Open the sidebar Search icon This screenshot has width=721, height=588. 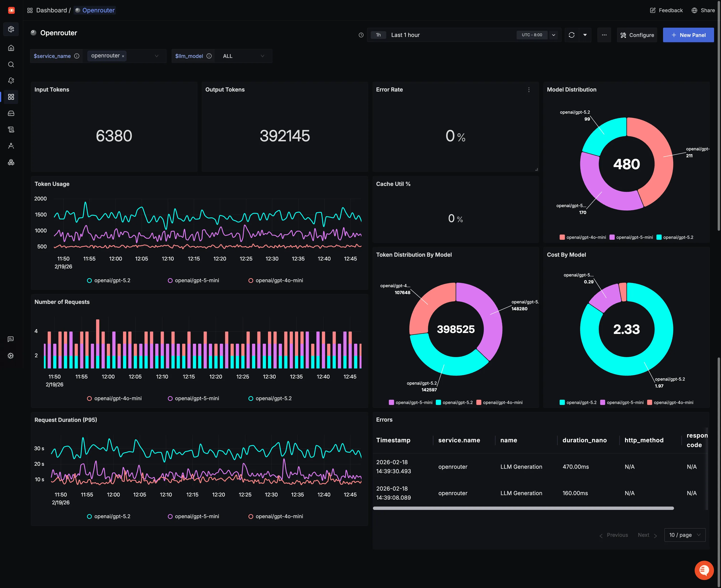(11, 64)
